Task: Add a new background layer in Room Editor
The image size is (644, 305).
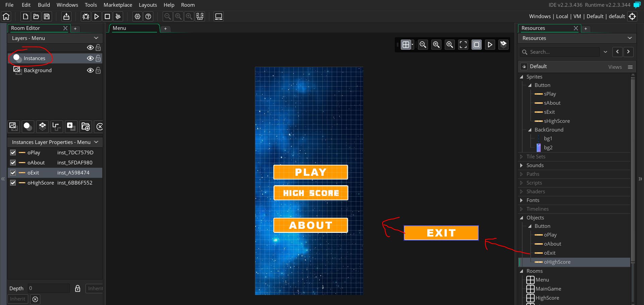Action: (13, 126)
